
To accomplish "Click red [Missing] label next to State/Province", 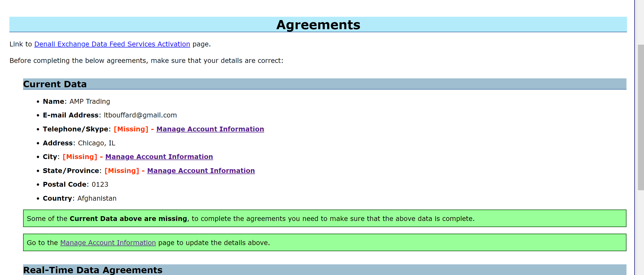I will coord(122,171).
